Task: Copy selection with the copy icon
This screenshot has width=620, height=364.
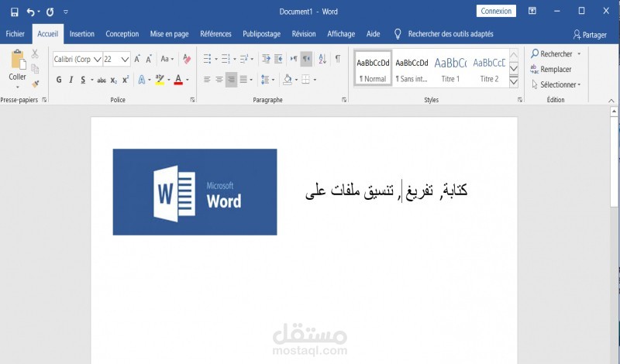Action: tap(35, 69)
